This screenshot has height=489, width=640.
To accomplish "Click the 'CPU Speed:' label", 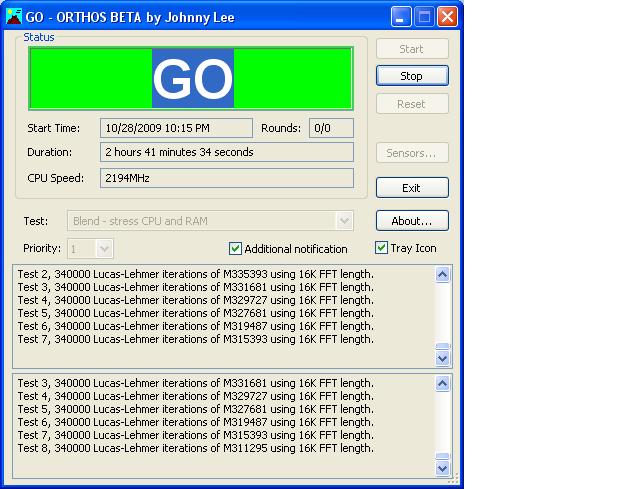I will click(x=56, y=178).
